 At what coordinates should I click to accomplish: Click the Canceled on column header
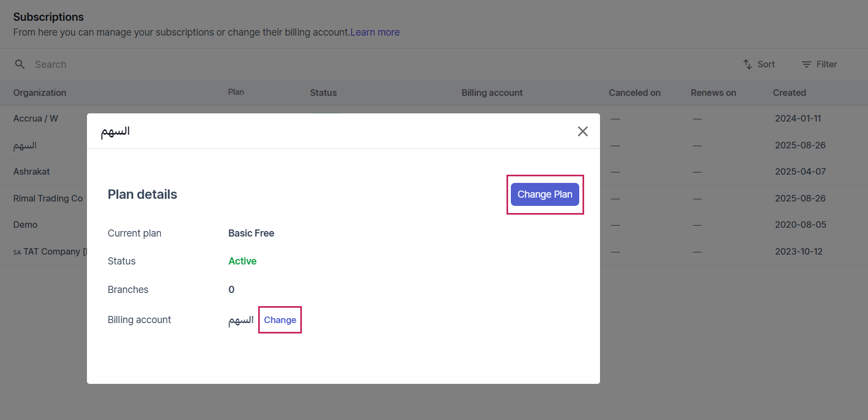[634, 93]
